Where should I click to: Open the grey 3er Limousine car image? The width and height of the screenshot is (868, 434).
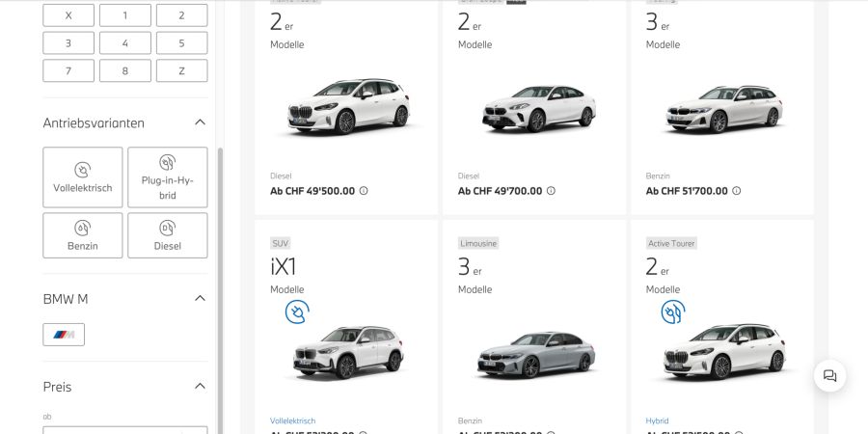536,355
